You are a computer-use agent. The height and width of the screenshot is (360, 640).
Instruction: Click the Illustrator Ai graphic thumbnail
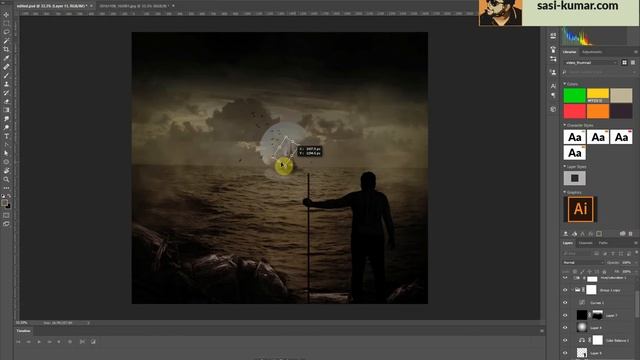pos(580,209)
